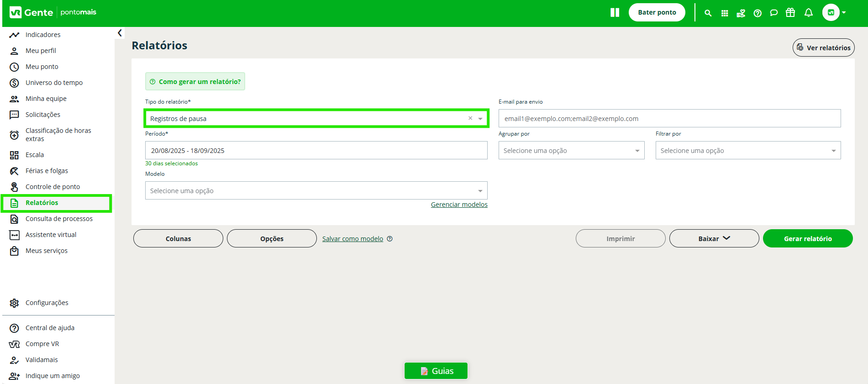Open the chat bubble icon

point(774,13)
